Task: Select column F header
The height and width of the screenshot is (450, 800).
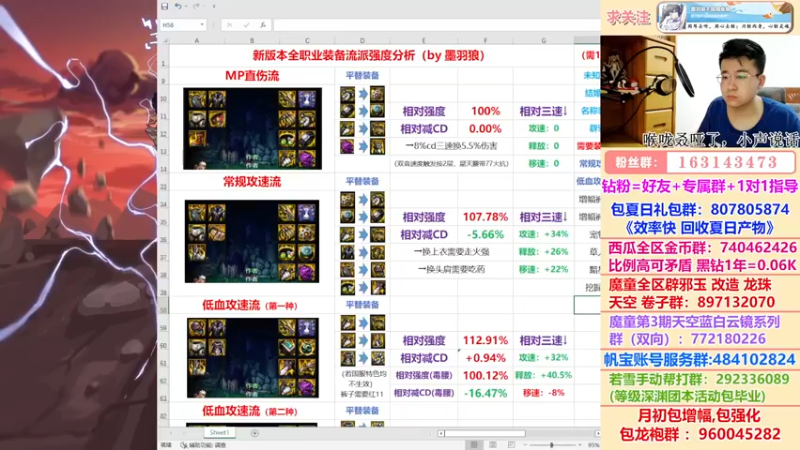Action: point(485,40)
